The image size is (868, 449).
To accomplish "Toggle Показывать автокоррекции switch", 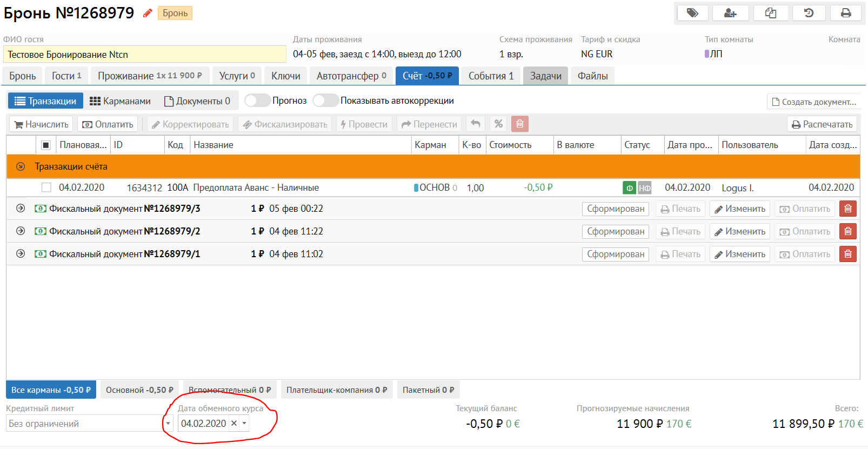I will point(325,100).
